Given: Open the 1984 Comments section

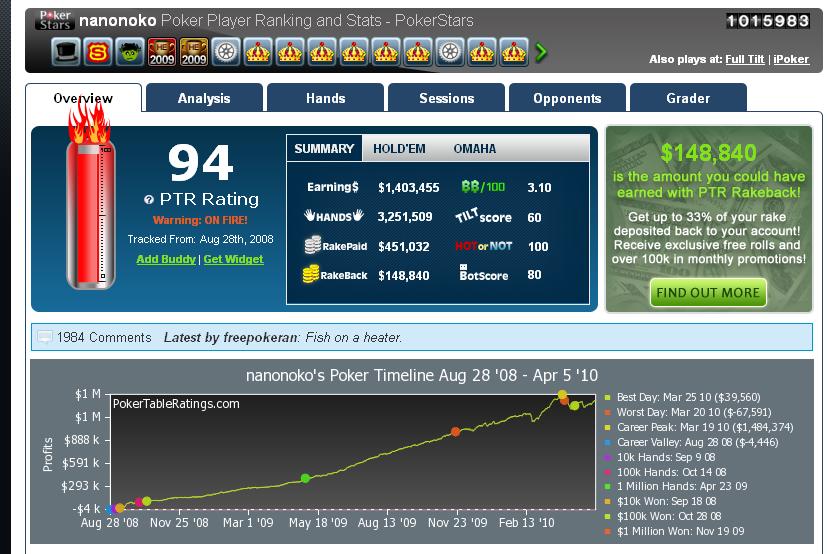Looking at the screenshot, I should tap(104, 337).
